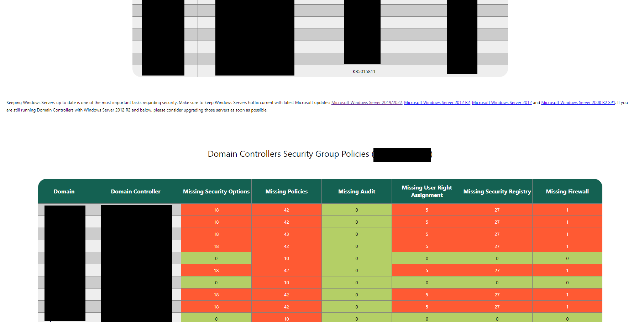This screenshot has width=644, height=322.
Task: Select the Missing Security Options column header
Action: [216, 191]
